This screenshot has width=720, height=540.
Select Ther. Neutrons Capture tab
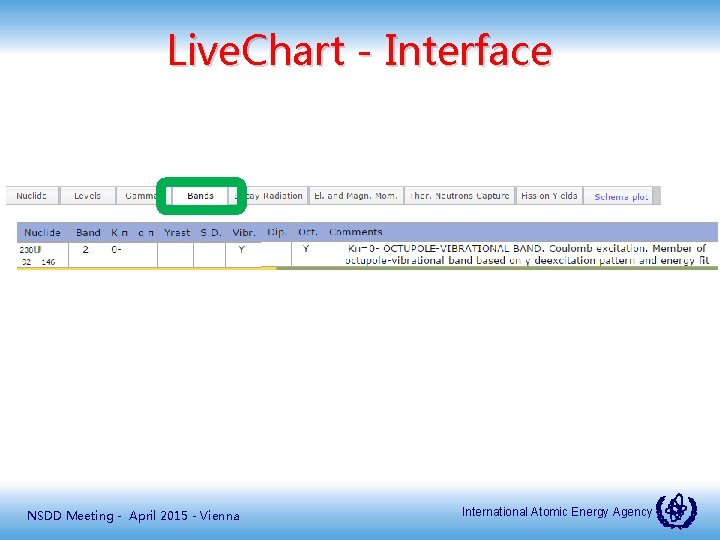click(x=460, y=196)
